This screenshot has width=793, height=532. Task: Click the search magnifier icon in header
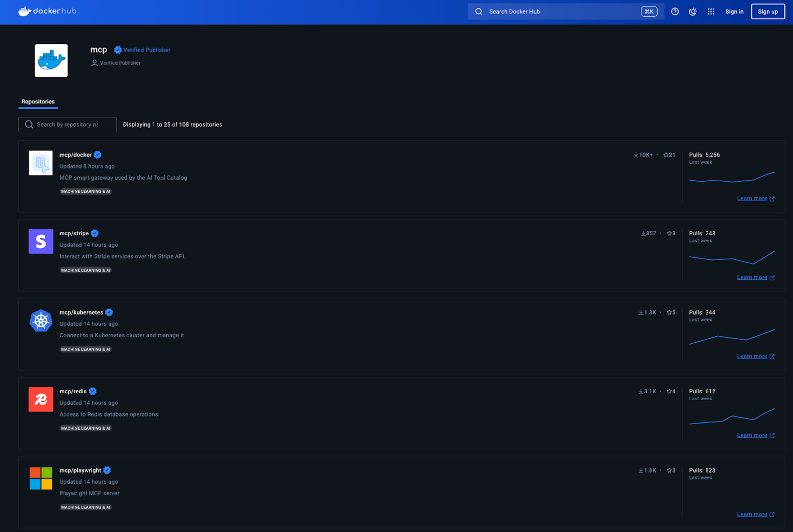[x=479, y=11]
